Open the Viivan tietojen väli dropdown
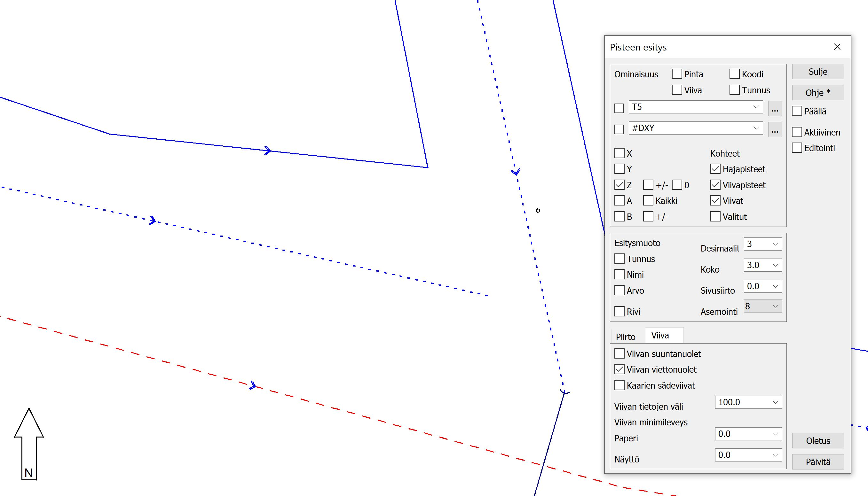 [775, 402]
